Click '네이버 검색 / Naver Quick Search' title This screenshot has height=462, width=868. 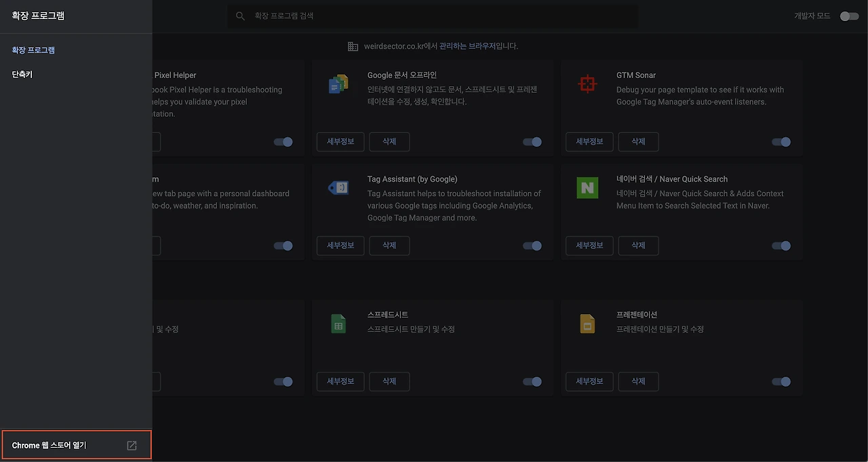672,179
